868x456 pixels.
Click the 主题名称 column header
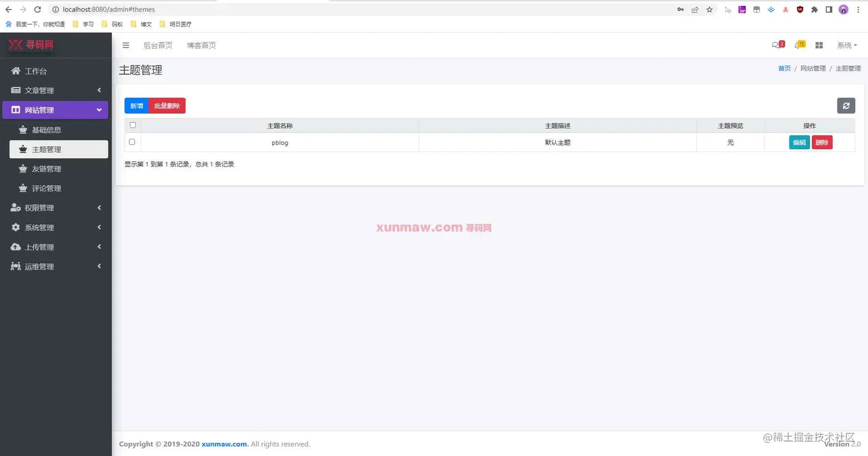click(x=280, y=126)
